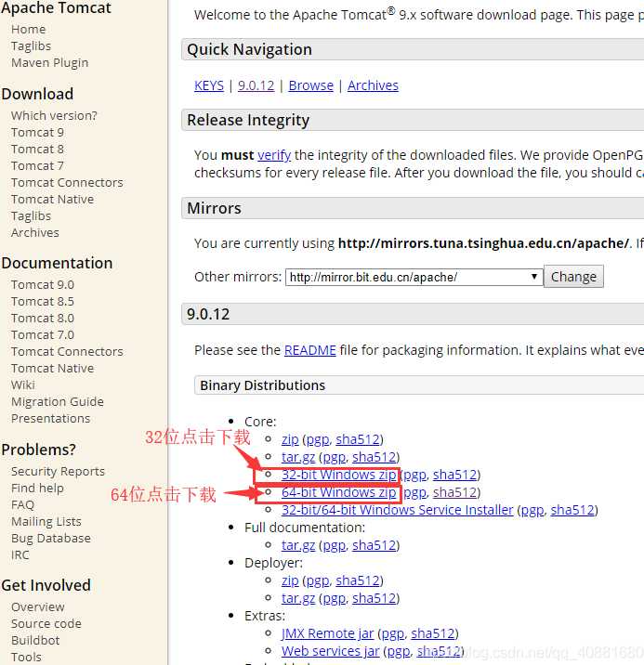
Task: Open sha512 for Deployer zip
Action: [358, 580]
